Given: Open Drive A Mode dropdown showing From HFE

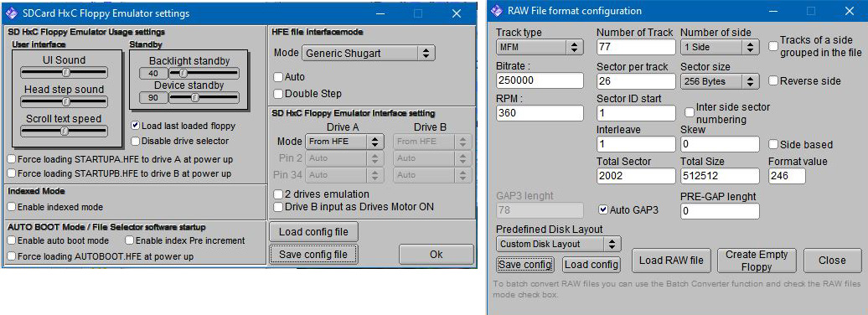Looking at the screenshot, I should pyautogui.click(x=344, y=142).
